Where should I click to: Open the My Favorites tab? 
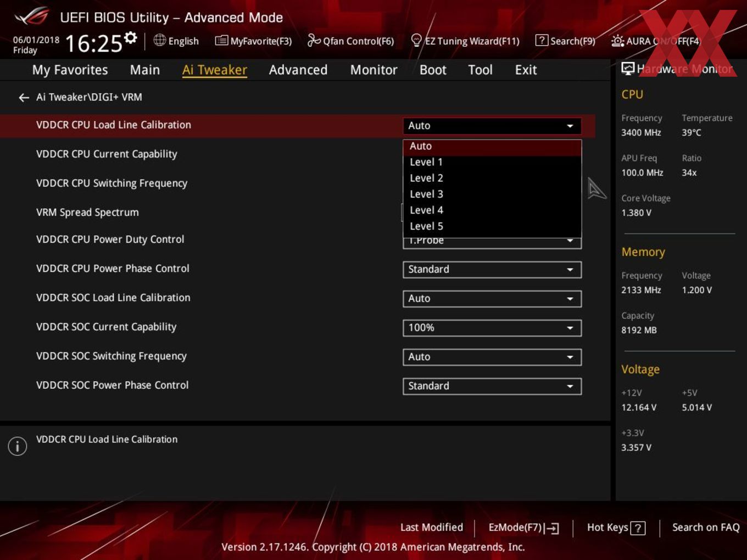tap(70, 70)
